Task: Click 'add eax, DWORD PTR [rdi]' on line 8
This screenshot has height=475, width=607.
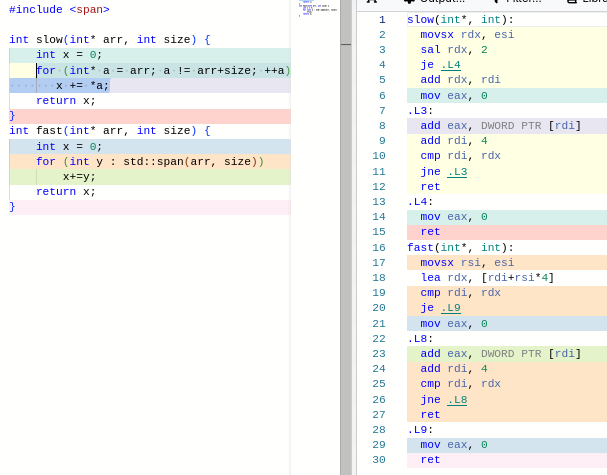Action: [x=501, y=125]
